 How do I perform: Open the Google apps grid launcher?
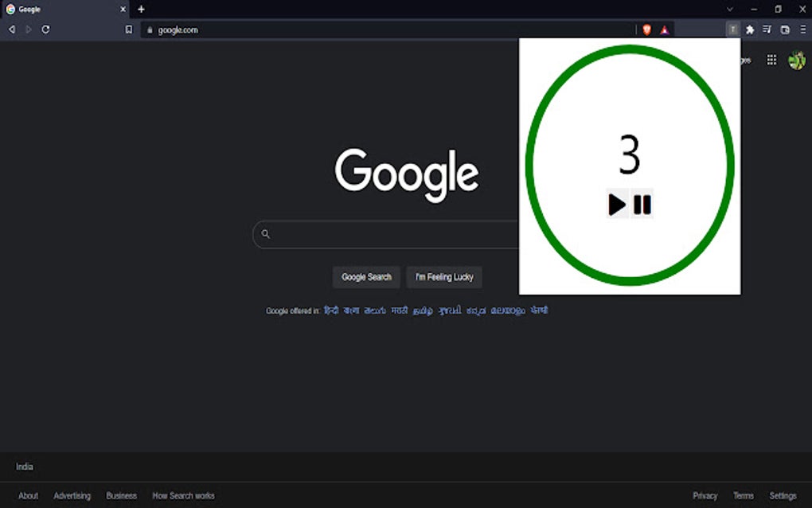(771, 59)
